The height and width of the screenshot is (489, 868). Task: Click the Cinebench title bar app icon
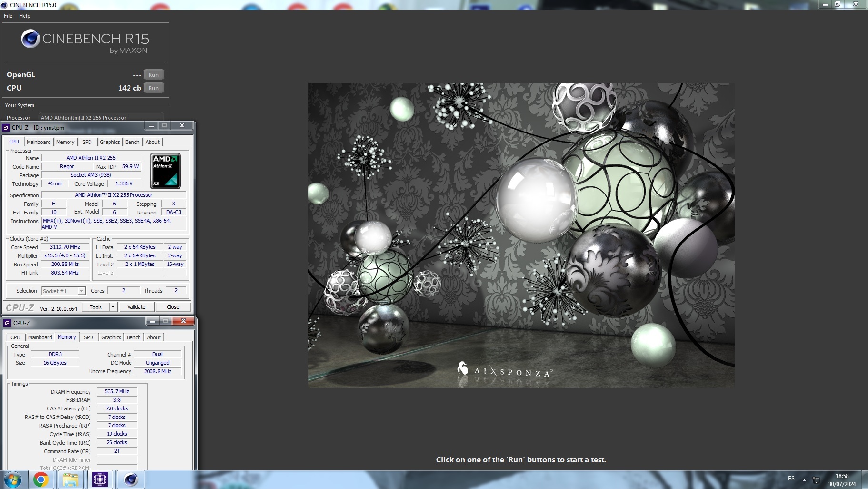click(4, 5)
